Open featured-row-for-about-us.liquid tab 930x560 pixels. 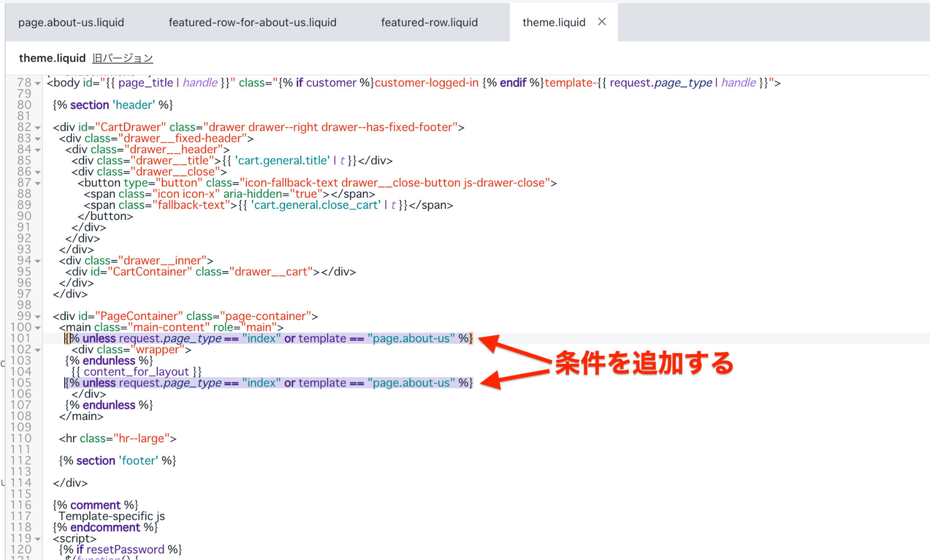coord(252,22)
